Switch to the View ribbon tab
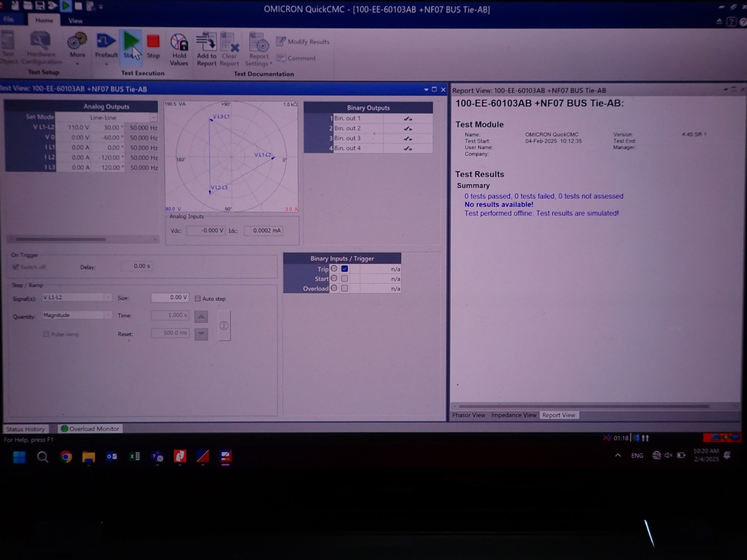The height and width of the screenshot is (560, 747). (x=75, y=21)
